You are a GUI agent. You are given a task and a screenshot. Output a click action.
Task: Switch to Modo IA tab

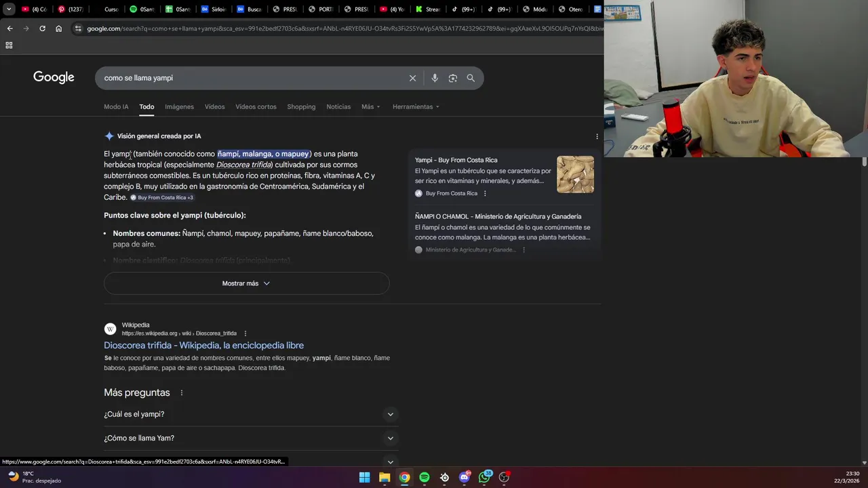[x=116, y=106]
